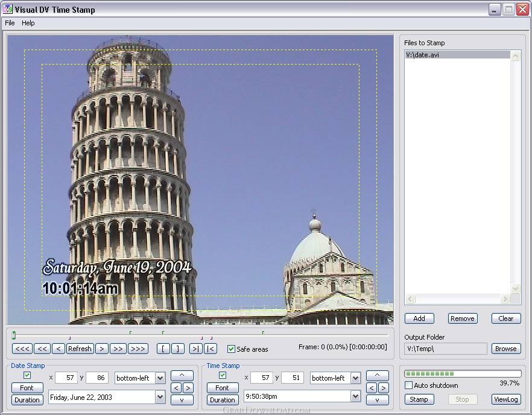
Task: Advance one frame with > button
Action: pos(102,349)
